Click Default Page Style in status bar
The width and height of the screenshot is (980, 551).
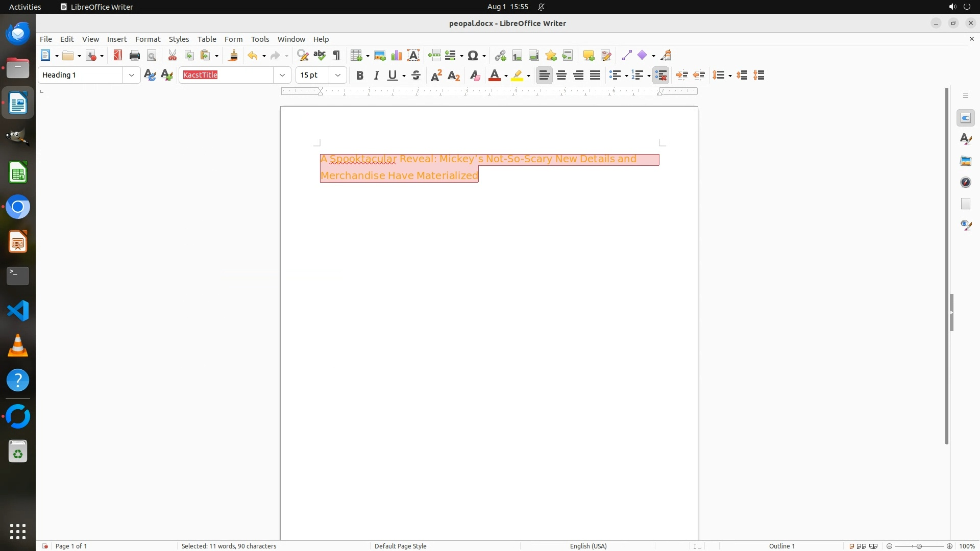tap(400, 546)
